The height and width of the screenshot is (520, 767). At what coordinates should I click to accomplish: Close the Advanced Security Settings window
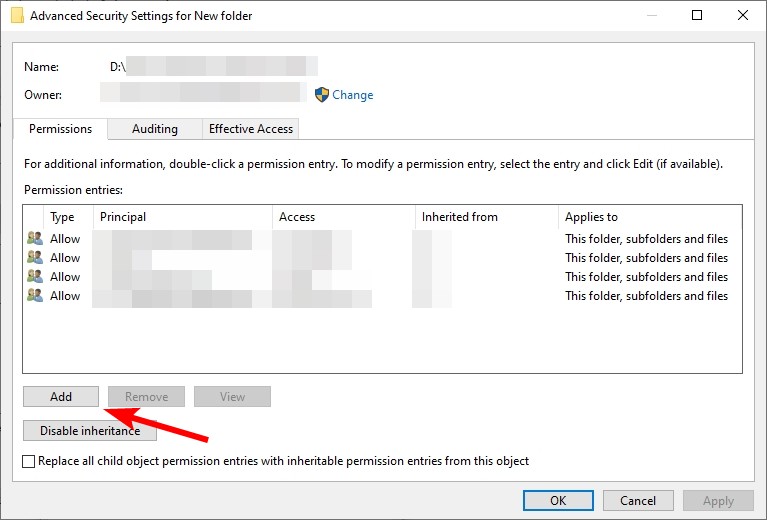pyautogui.click(x=743, y=15)
